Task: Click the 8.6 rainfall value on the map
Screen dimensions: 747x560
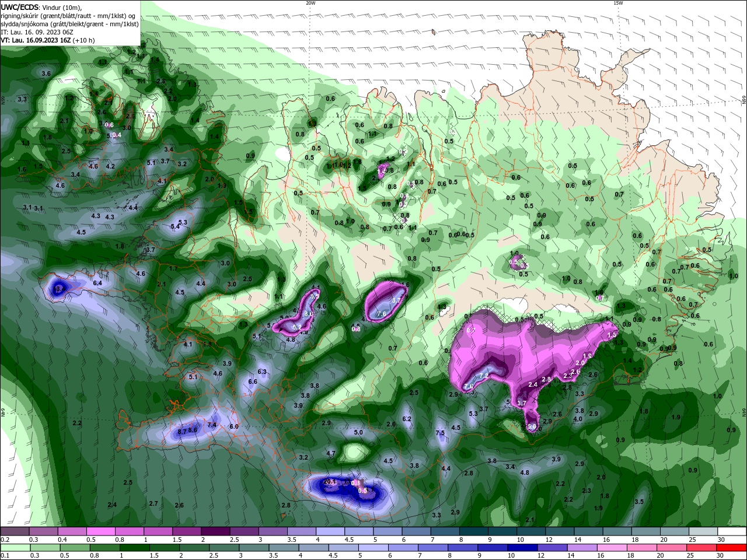Action: tap(193, 430)
